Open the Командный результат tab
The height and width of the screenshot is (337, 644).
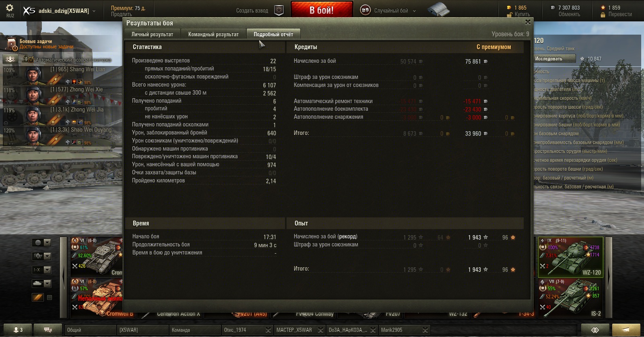click(x=213, y=34)
